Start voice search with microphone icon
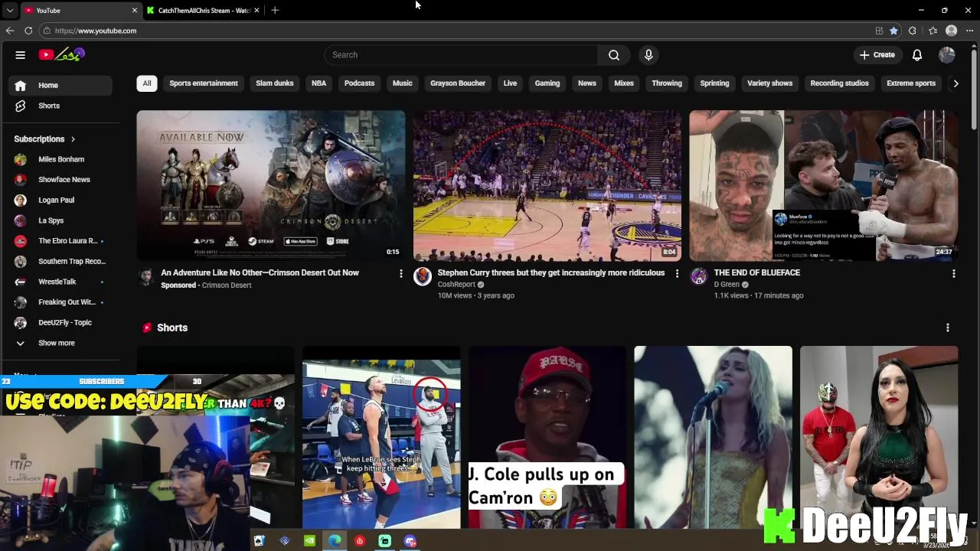Image resolution: width=980 pixels, height=551 pixels. pyautogui.click(x=648, y=55)
